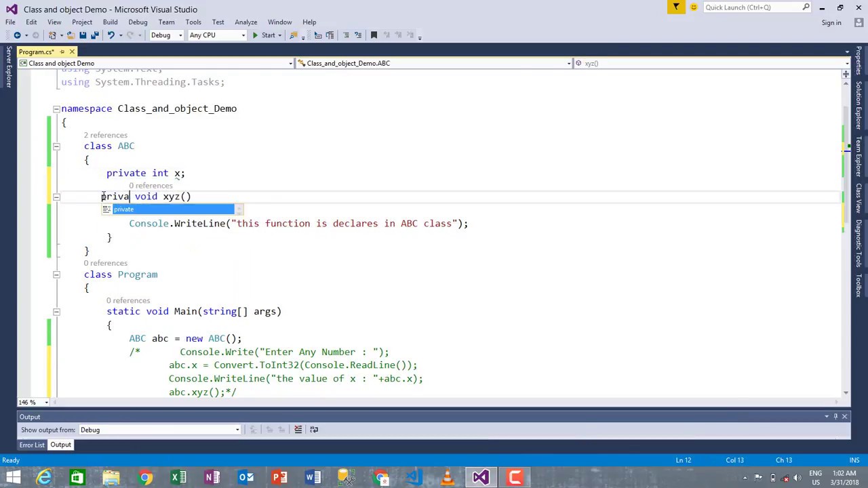Comment out the selected lines icon
Screen dimensions: 868x488
click(x=346, y=35)
